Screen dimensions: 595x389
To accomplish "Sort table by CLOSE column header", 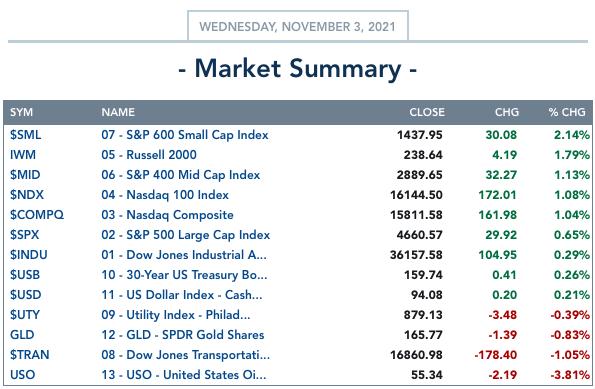I will [427, 112].
